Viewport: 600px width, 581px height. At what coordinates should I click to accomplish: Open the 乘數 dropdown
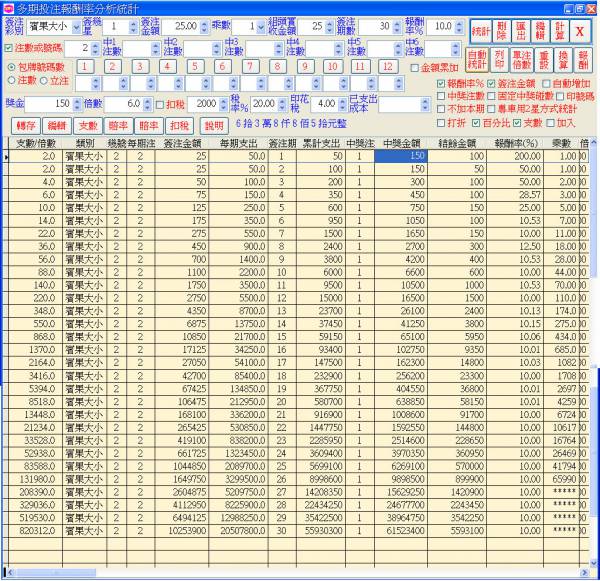261,27
